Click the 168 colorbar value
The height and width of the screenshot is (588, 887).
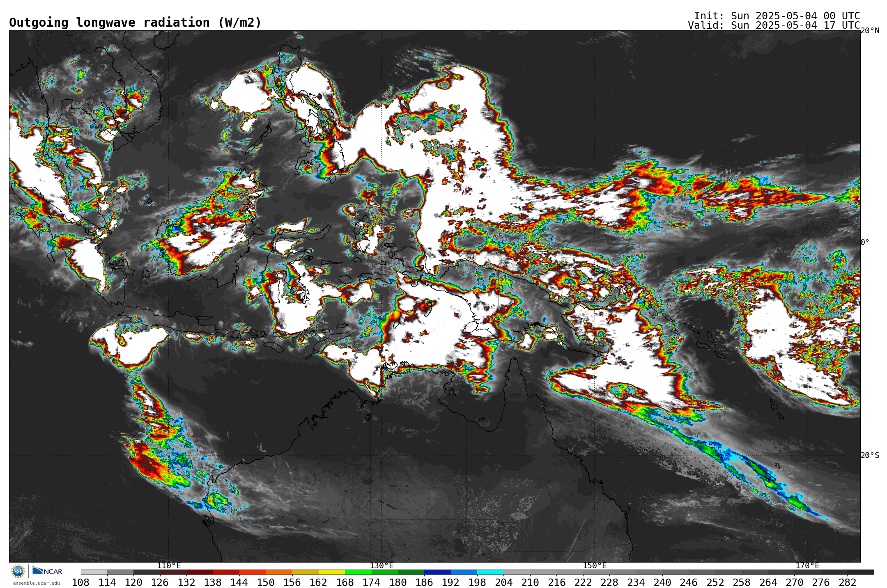click(345, 583)
